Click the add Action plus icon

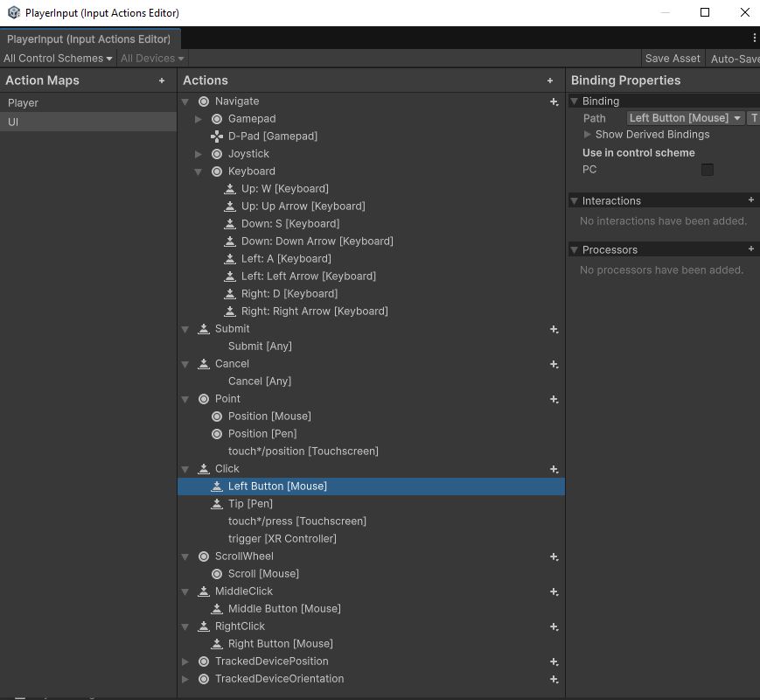click(x=550, y=80)
